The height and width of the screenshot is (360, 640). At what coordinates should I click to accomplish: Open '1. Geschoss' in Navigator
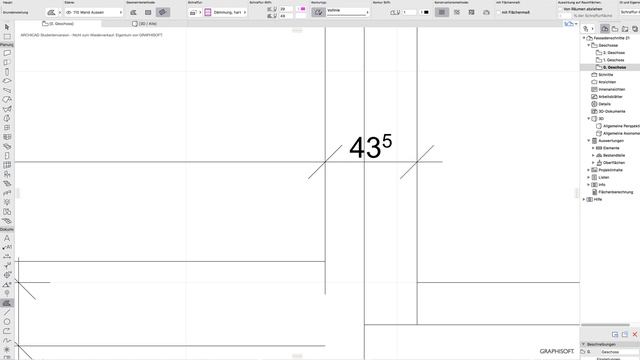click(614, 60)
